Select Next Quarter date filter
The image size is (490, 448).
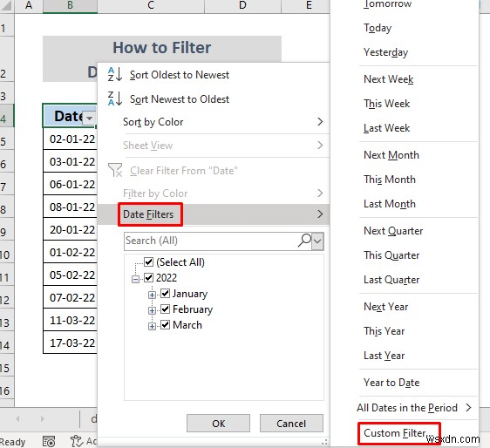tap(393, 231)
